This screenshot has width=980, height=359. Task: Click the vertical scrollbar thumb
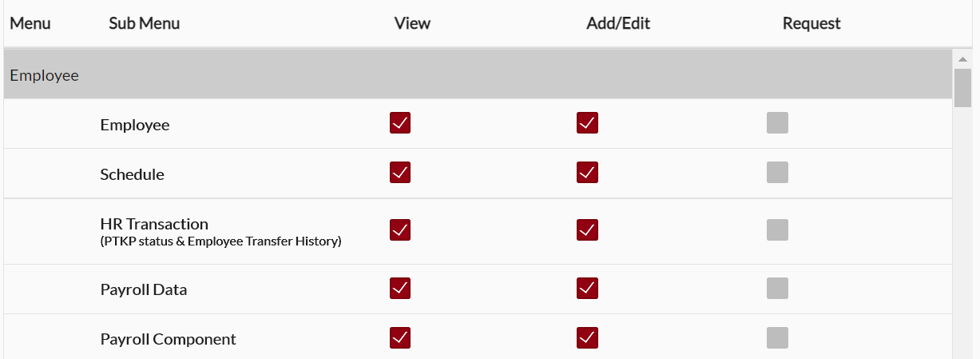tap(962, 87)
